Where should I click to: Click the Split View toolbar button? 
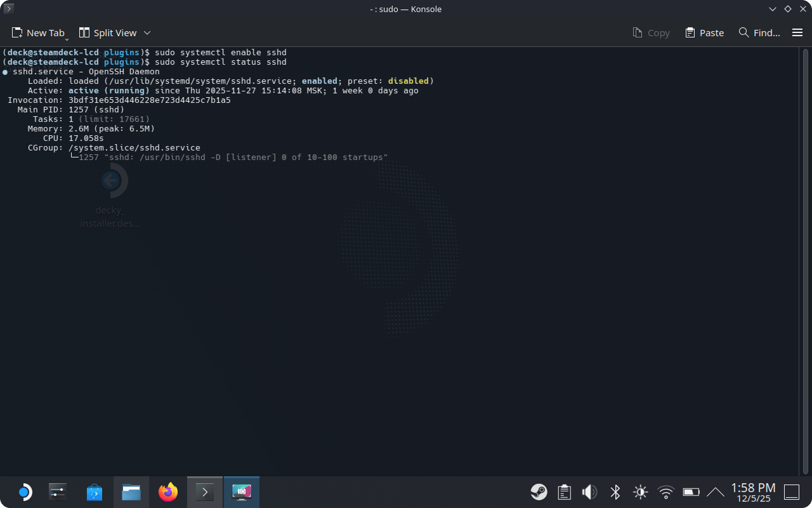click(108, 32)
